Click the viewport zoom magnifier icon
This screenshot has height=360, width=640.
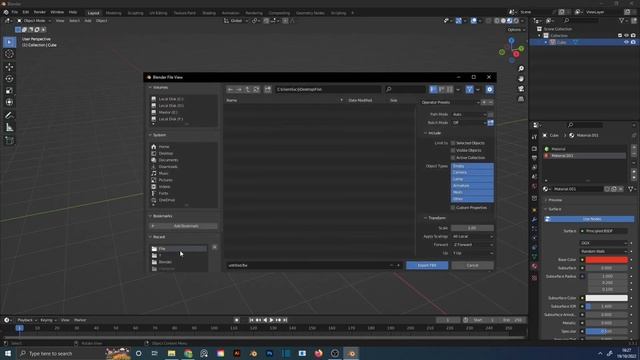pyautogui.click(x=521, y=69)
